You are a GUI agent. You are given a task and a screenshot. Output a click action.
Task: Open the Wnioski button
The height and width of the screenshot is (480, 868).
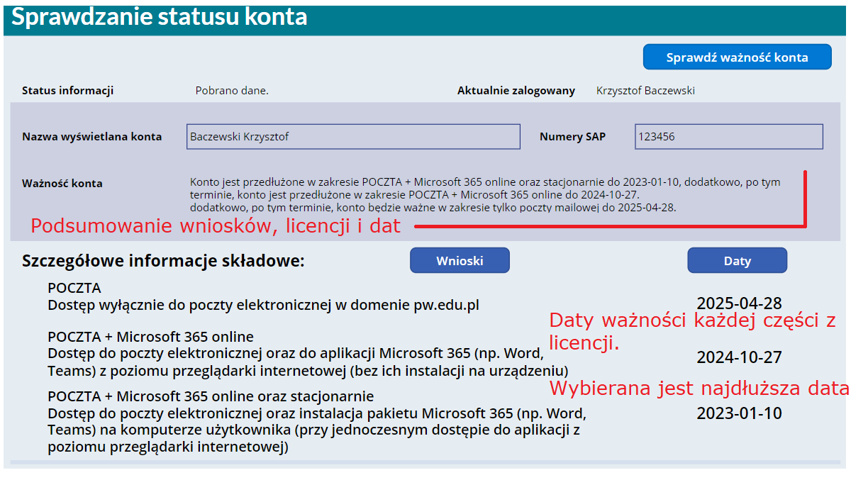click(x=460, y=260)
